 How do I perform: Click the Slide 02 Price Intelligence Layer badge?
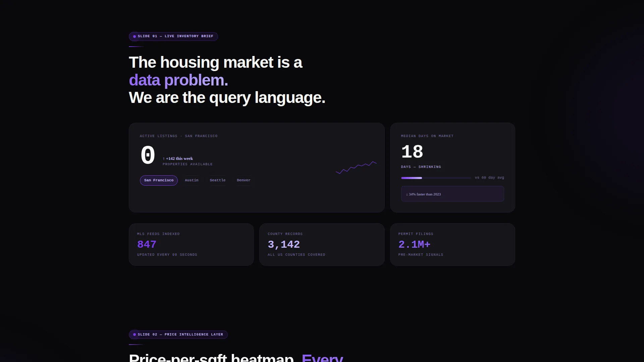coord(178,335)
